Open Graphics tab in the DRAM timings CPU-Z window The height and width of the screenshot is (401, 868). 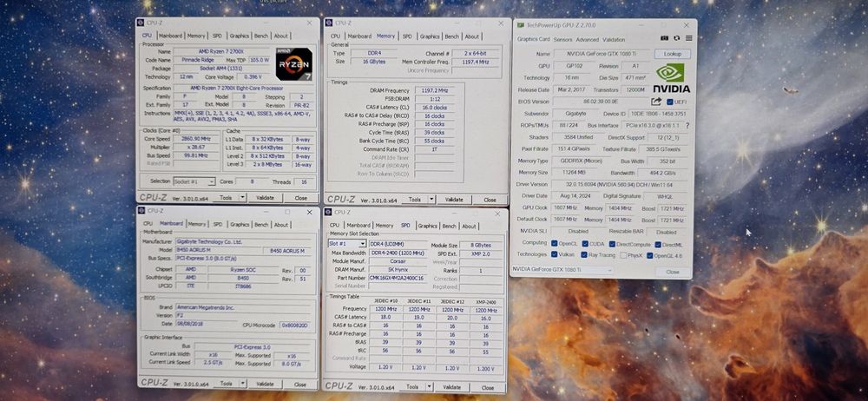tap(429, 36)
